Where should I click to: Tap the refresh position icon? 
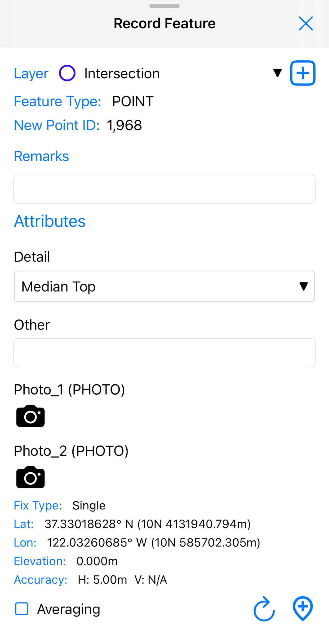pyautogui.click(x=264, y=609)
